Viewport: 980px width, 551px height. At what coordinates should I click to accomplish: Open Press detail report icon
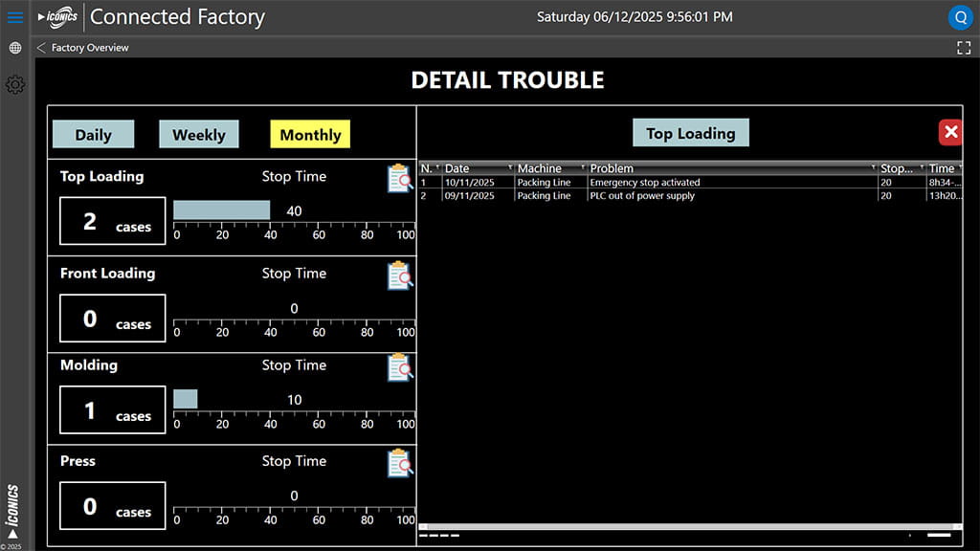(400, 463)
